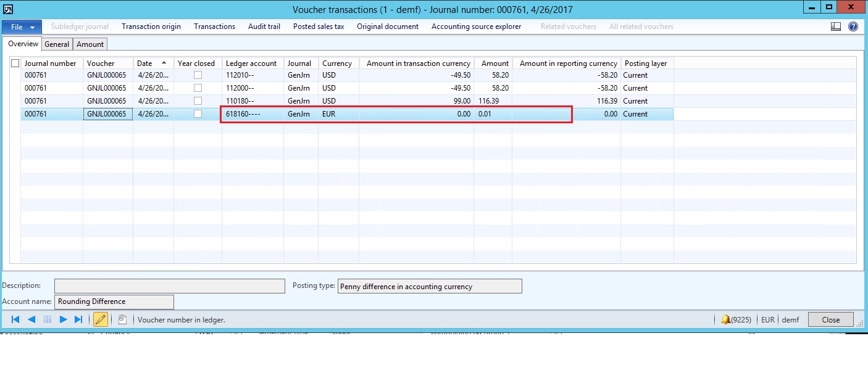Viewport: 868px width, 365px height.
Task: Open the blue help question mark icon
Action: [x=853, y=27]
